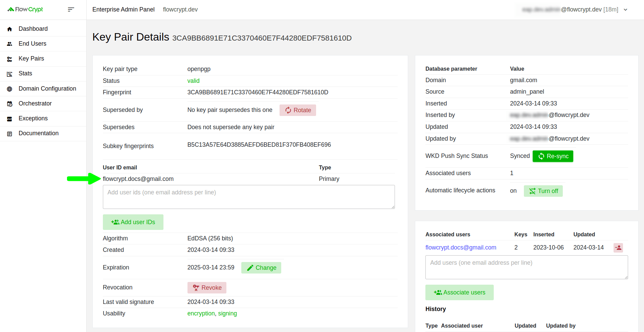Image resolution: width=644 pixels, height=332 pixels.
Task: Focus the Add user ids text area
Action: [249, 197]
